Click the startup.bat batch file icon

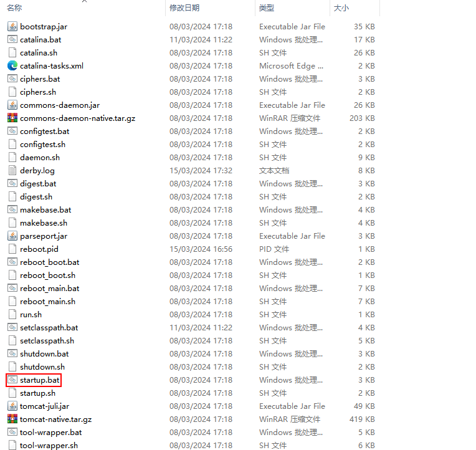[x=12, y=380]
